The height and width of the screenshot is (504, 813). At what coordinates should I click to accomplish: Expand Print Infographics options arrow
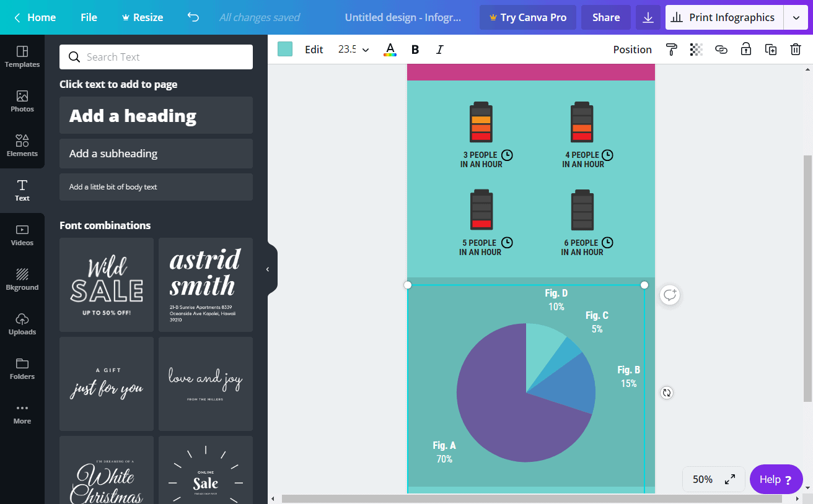click(x=796, y=17)
